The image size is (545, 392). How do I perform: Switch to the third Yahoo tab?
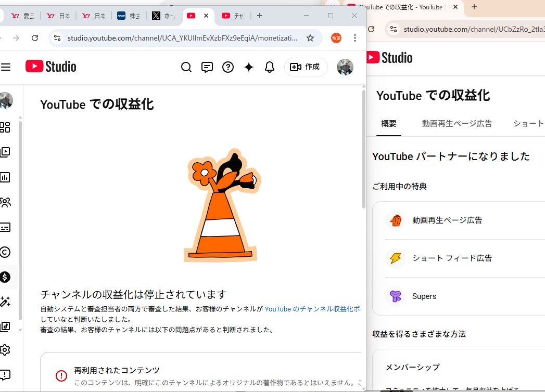pos(94,16)
